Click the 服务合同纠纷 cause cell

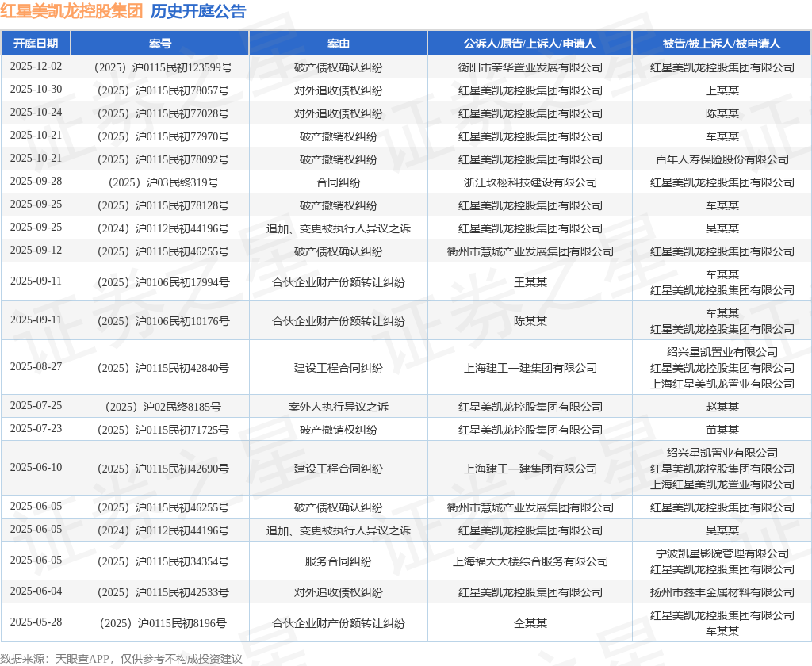point(338,561)
